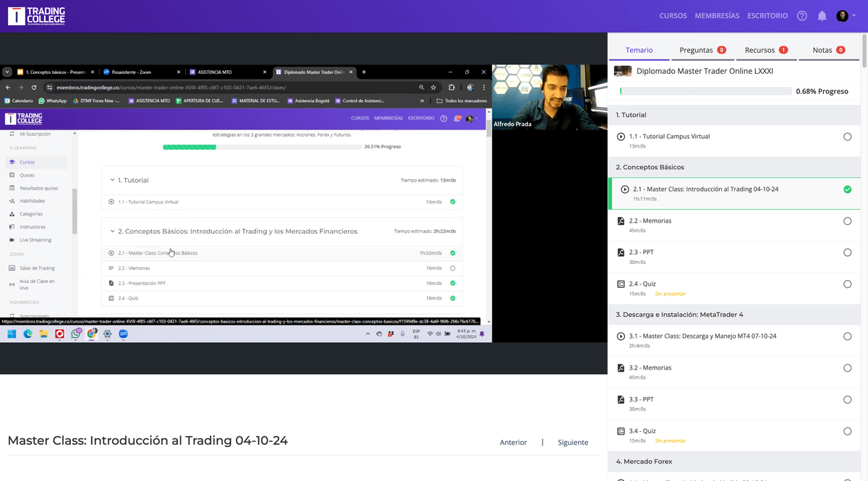Click the quiz icon beside 2.4 Quiz

pyautogui.click(x=621, y=284)
